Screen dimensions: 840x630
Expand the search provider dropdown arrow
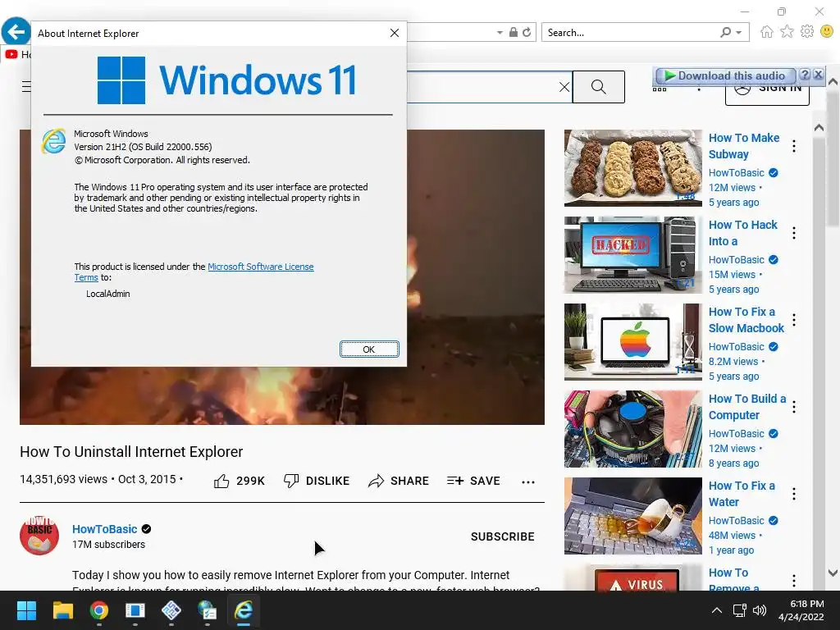(739, 33)
